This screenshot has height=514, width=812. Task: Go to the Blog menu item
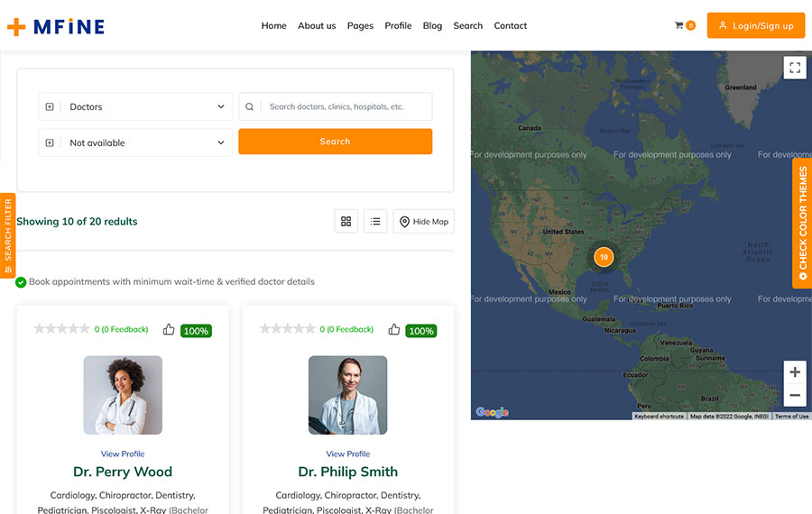[432, 25]
